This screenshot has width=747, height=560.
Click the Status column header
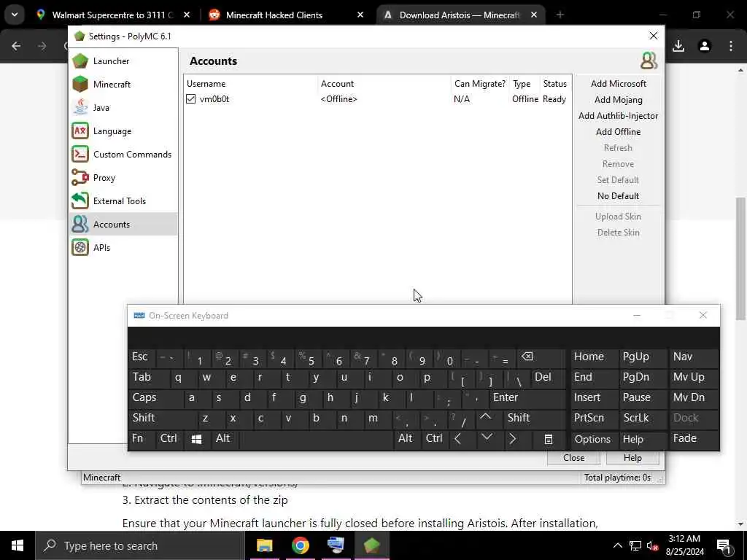(555, 84)
